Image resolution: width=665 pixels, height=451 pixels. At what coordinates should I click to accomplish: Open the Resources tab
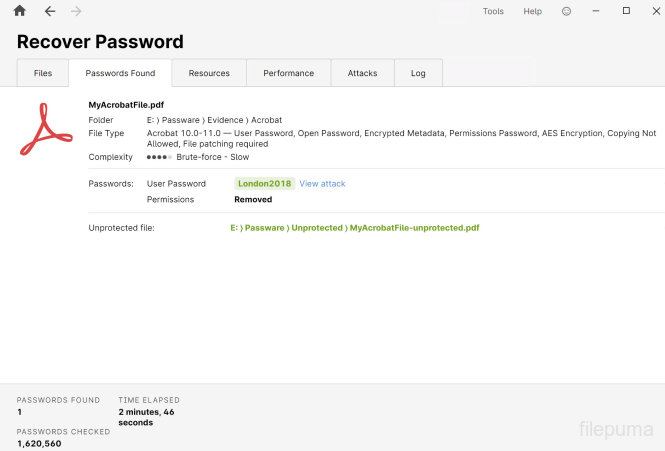click(x=209, y=73)
